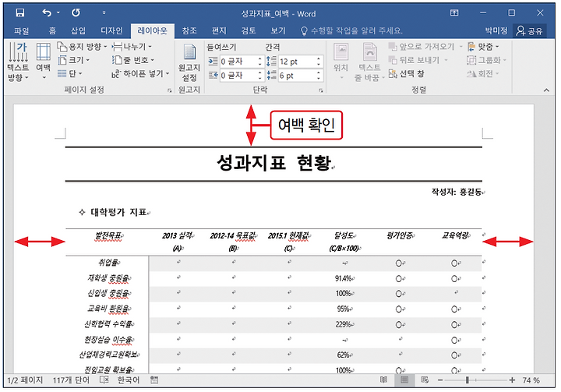This screenshot has width=561, height=392.
Task: Open the 줄 번호 line numbers dropdown
Action: tap(132, 60)
